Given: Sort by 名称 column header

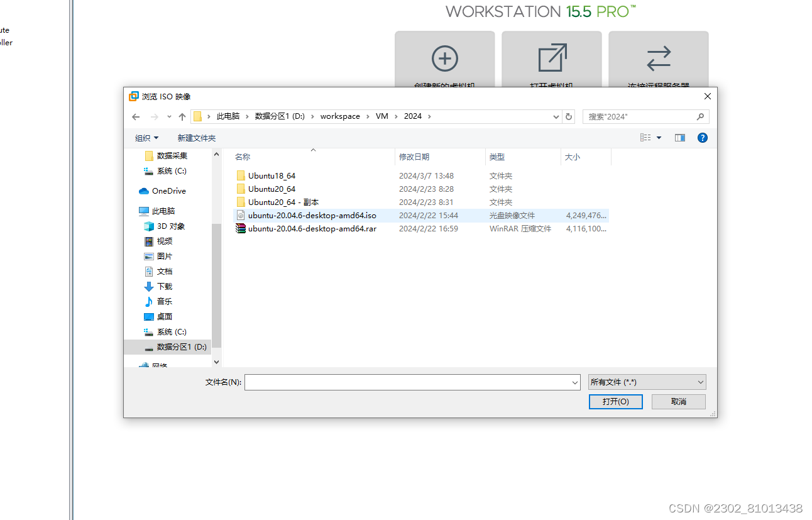Looking at the screenshot, I should 243,157.
